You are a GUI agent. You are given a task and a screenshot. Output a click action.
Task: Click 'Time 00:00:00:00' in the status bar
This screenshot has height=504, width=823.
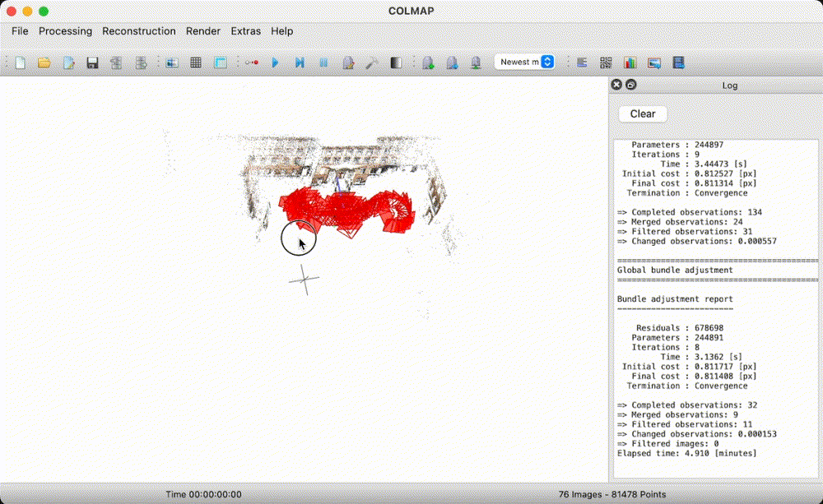[x=203, y=494]
